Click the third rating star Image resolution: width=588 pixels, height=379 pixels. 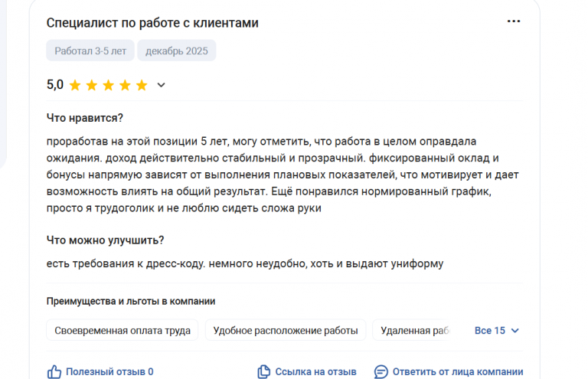(x=108, y=85)
